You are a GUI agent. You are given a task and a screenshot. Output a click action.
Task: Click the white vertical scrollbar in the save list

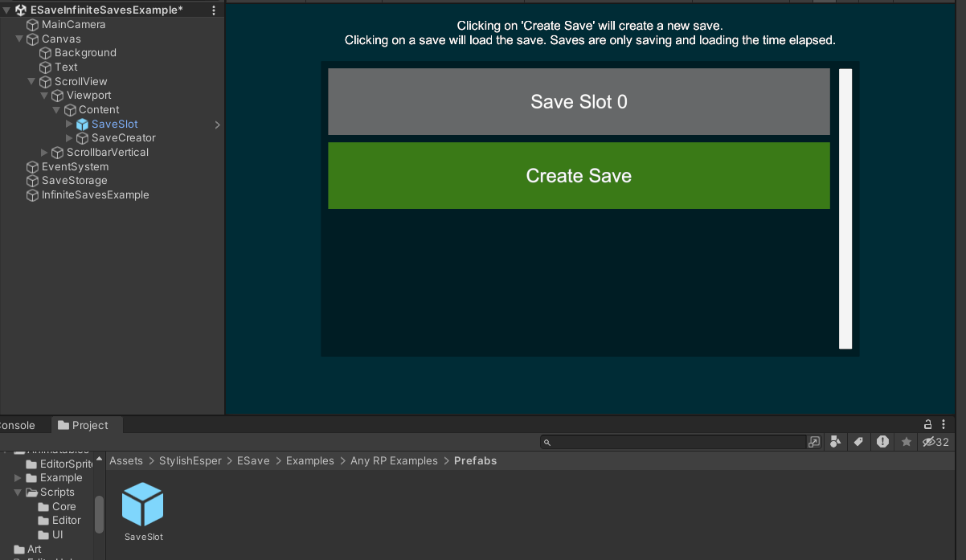click(845, 209)
